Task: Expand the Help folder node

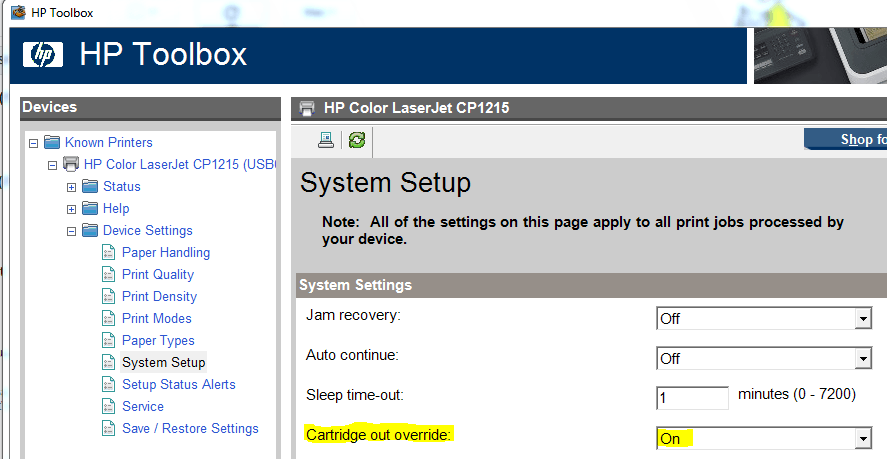Action: coord(71,209)
